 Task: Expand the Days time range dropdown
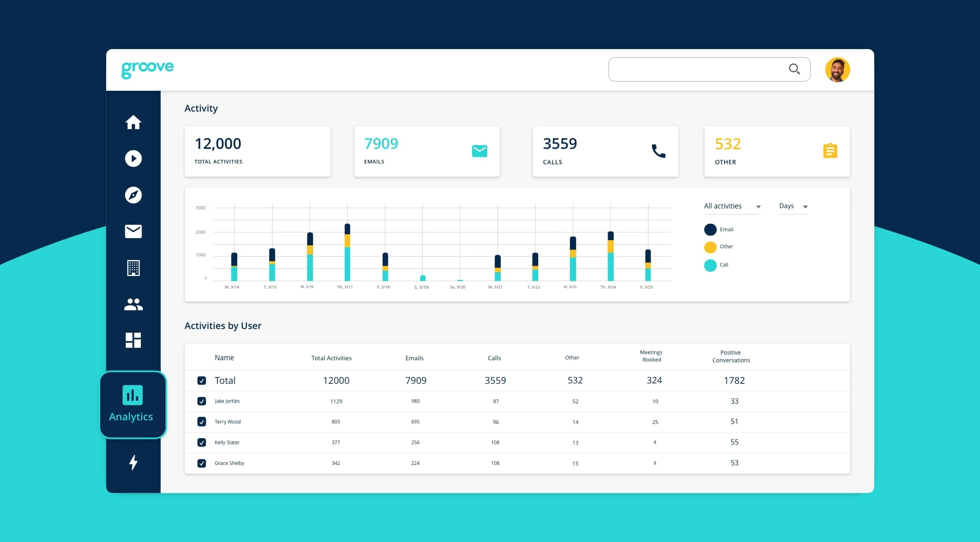[792, 206]
